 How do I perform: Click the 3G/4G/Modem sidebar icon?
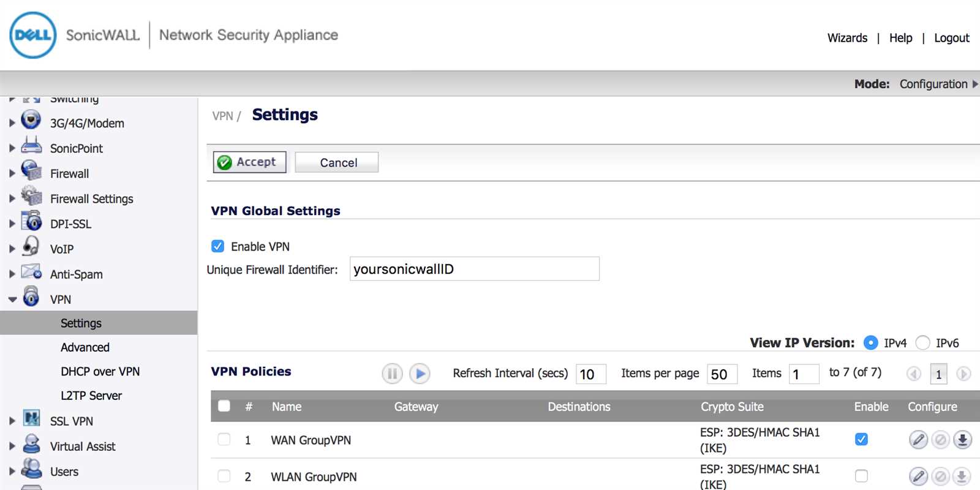(x=31, y=120)
